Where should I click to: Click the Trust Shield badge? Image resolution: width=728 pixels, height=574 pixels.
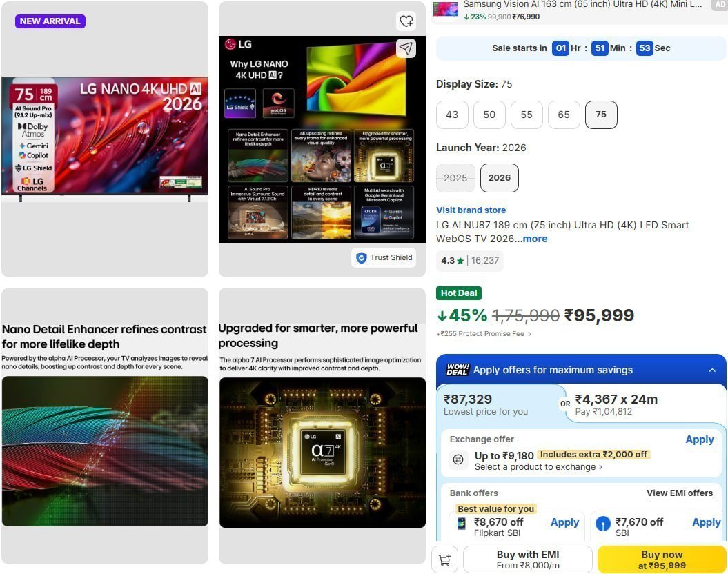pyautogui.click(x=384, y=257)
